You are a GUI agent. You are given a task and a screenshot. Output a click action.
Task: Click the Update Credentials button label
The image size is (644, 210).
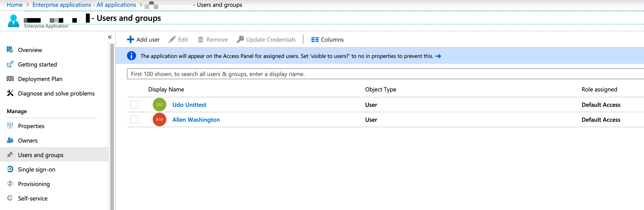(x=271, y=40)
